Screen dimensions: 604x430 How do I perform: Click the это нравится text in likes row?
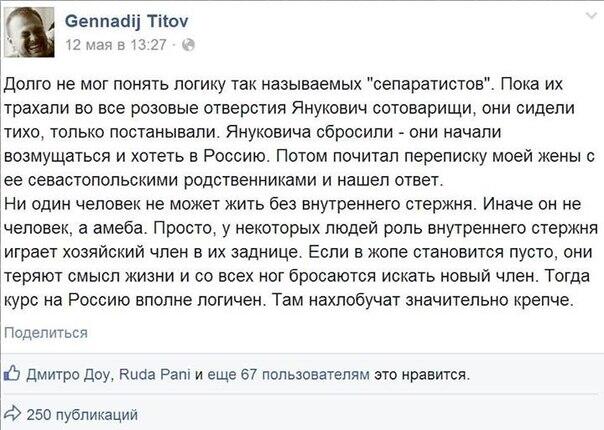(422, 374)
